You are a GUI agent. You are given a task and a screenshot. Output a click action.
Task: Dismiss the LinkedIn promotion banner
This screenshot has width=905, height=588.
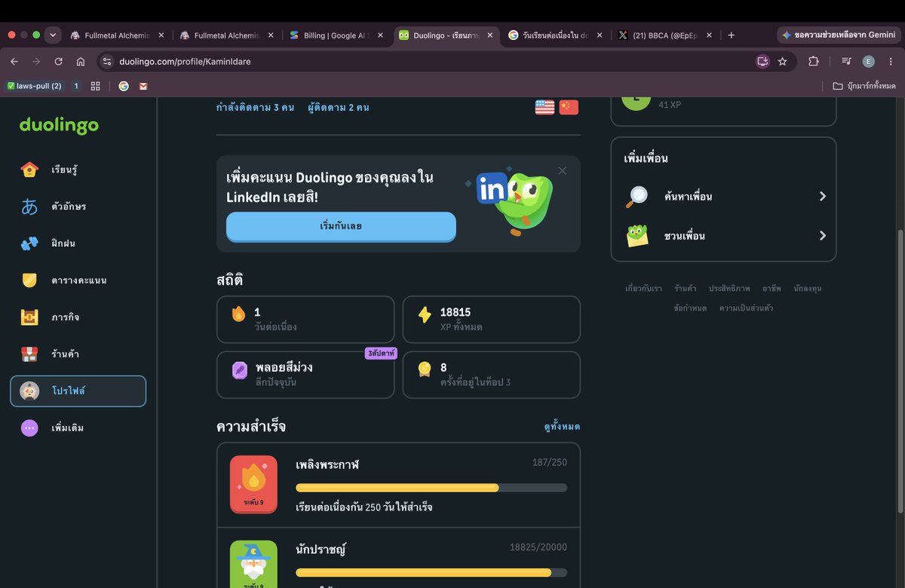click(562, 170)
